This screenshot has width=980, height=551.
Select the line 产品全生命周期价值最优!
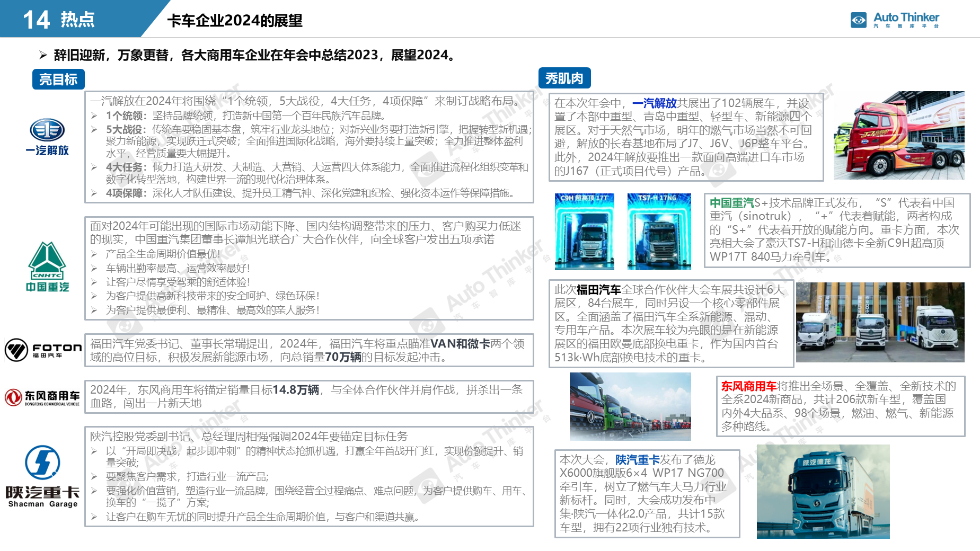click(163, 254)
